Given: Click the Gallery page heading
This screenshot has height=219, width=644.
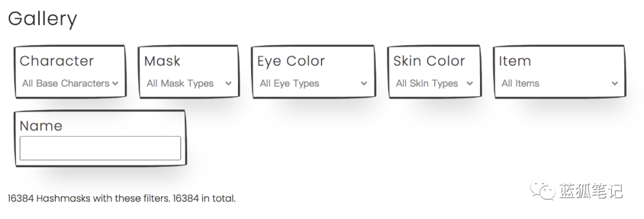Looking at the screenshot, I should pos(42,19).
